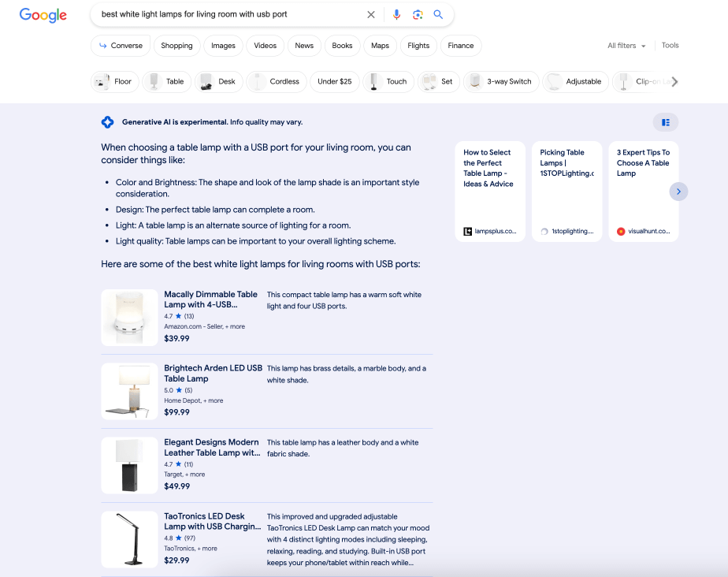Viewport: 728px width, 577px height.
Task: Go to Google homepage via the logo
Action: coord(43,15)
